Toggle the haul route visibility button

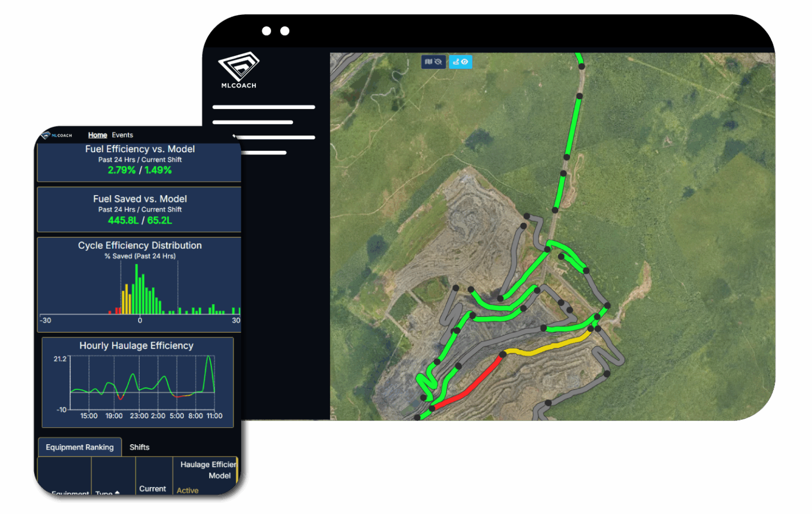coord(460,62)
